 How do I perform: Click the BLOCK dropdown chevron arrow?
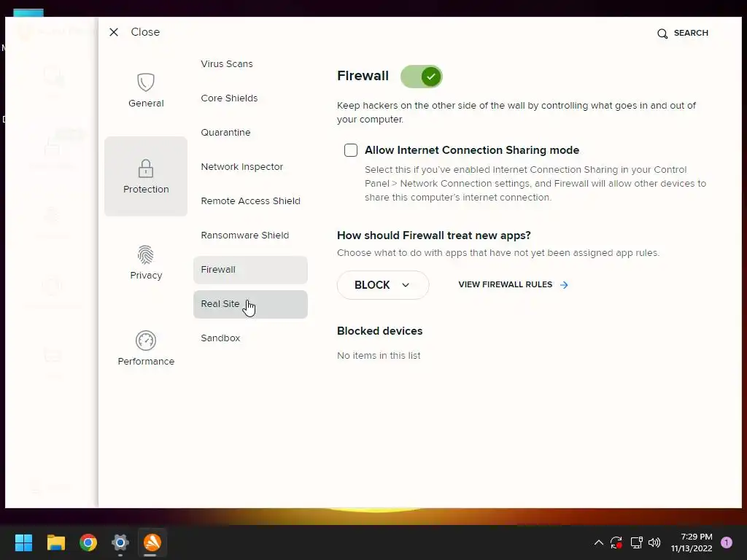coord(406,285)
